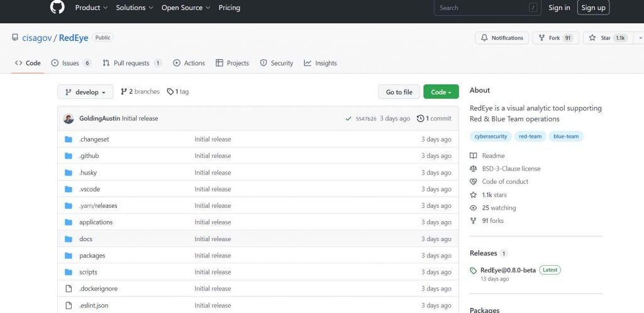Open the develop branch dropdown
The image size is (644, 313).
coord(85,92)
